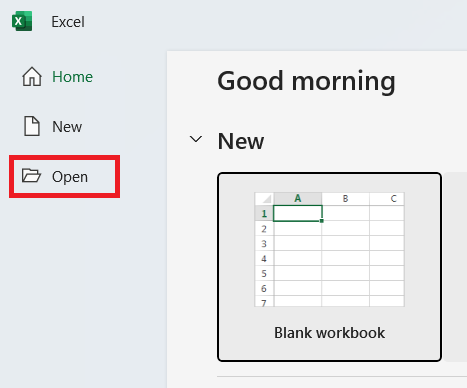Create a Blank workbook from the thumbnail
467x388 pixels.
[x=329, y=249]
